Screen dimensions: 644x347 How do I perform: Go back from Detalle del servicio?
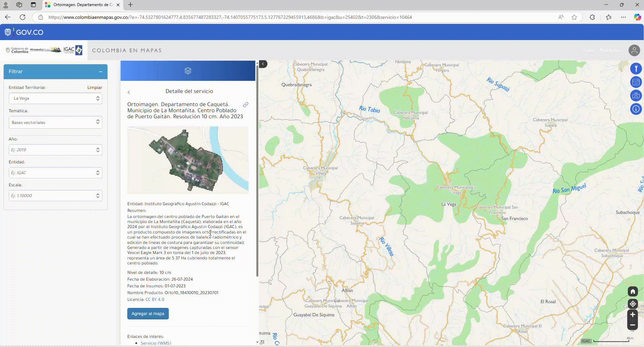pos(129,92)
